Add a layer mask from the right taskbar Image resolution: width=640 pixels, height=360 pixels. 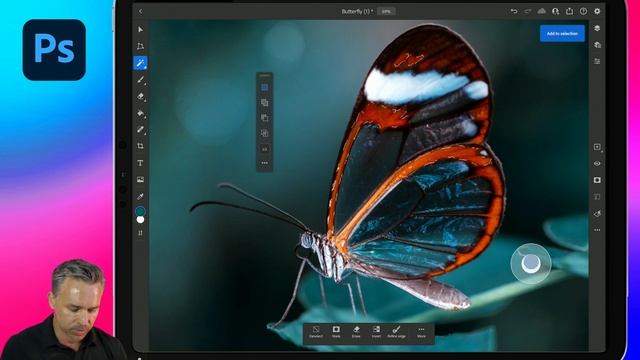coord(597,180)
